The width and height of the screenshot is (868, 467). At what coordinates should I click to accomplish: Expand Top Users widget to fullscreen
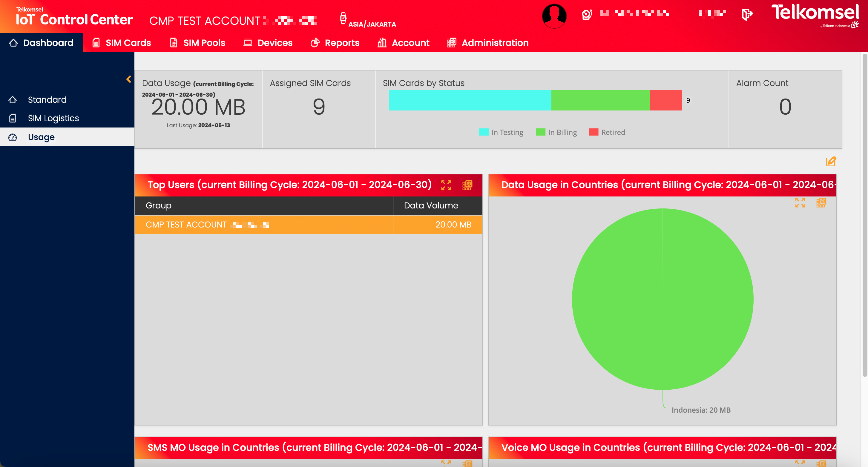click(446, 185)
